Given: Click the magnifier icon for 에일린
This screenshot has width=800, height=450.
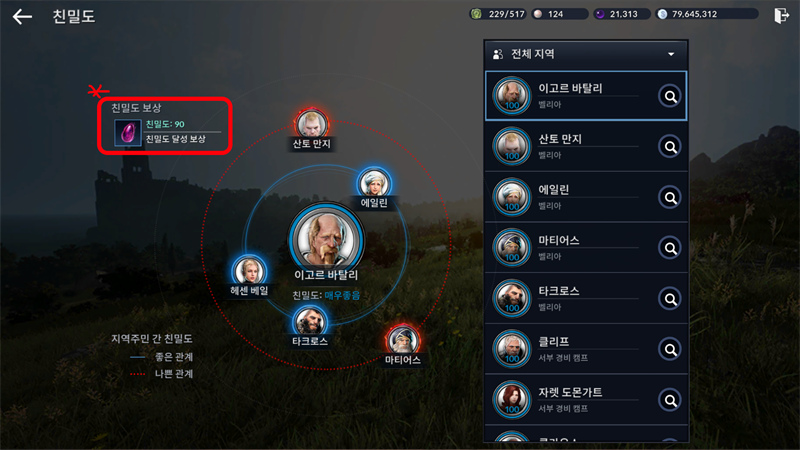Looking at the screenshot, I should [670, 197].
